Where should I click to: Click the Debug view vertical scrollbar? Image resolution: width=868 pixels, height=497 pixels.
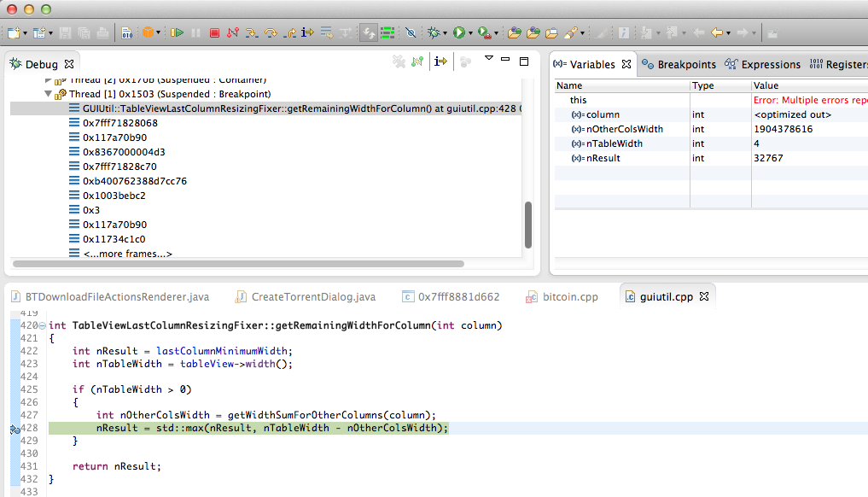tap(528, 225)
